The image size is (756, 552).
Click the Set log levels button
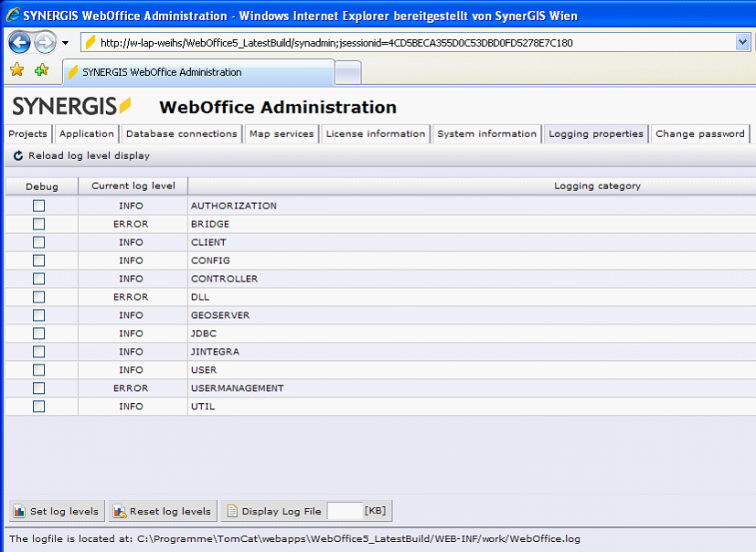tap(56, 511)
